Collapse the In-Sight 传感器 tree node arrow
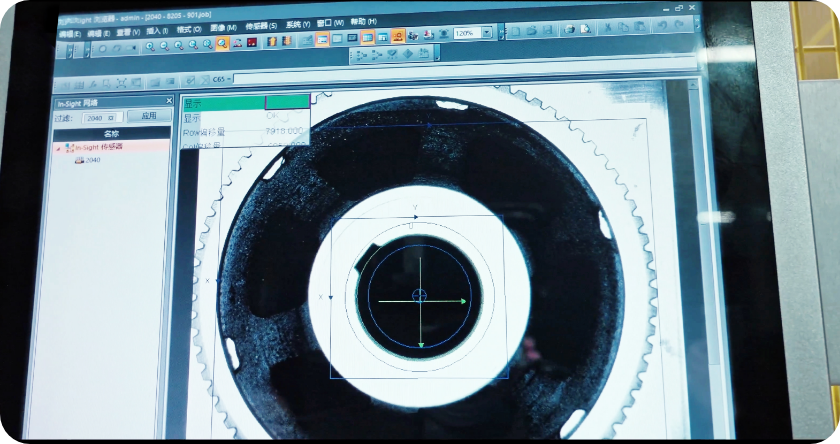840x444 pixels. [58, 149]
